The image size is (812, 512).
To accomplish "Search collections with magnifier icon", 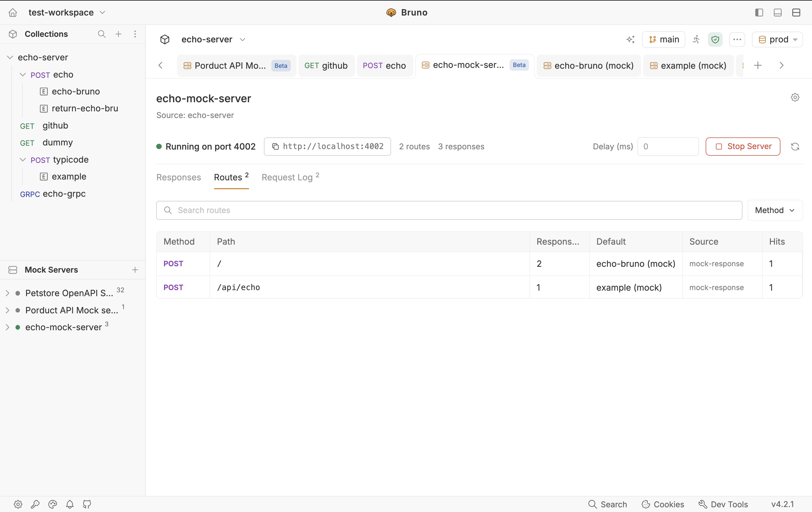I will tap(101, 34).
